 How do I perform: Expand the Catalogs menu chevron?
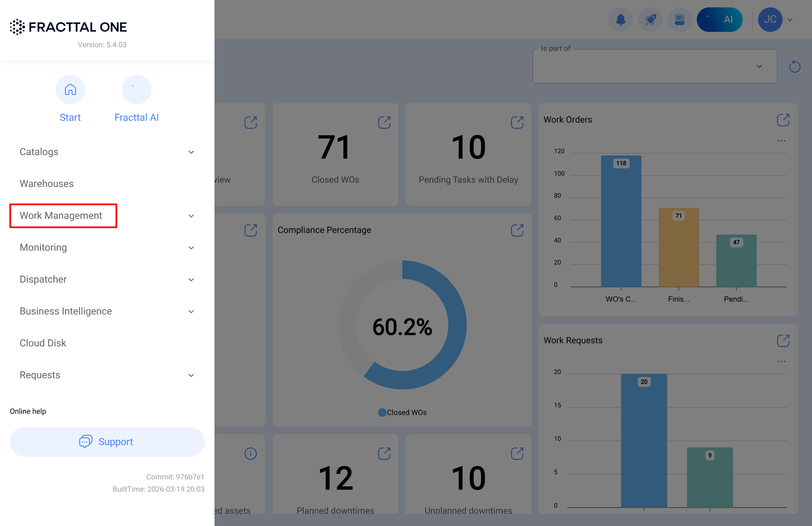click(191, 152)
